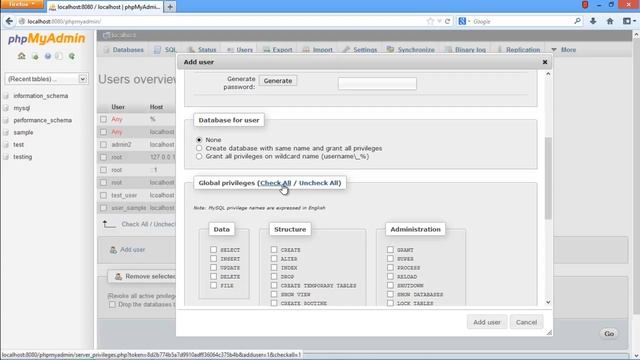The image size is (640, 360).
Task: Open search engine selector dropdown
Action: coord(464,21)
